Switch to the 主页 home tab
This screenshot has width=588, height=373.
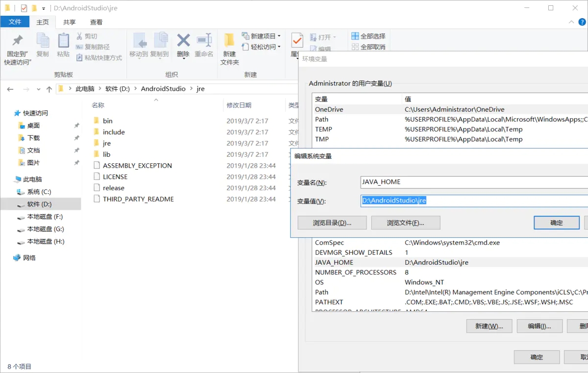coord(43,22)
